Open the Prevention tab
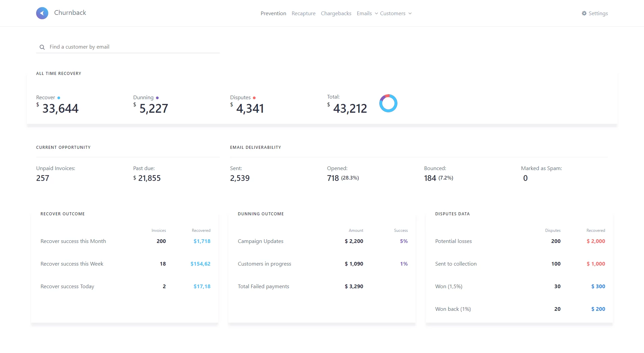 (273, 13)
